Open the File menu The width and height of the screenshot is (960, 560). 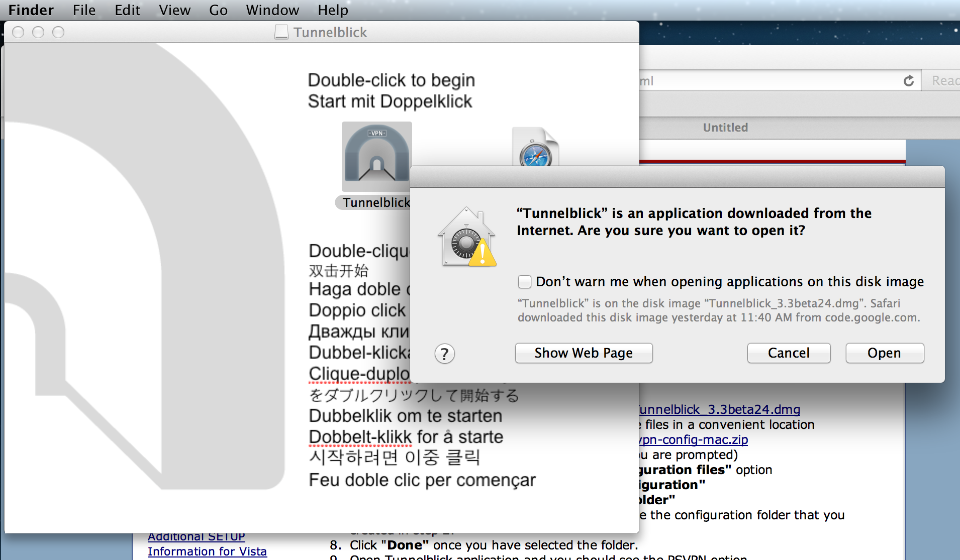(x=84, y=10)
